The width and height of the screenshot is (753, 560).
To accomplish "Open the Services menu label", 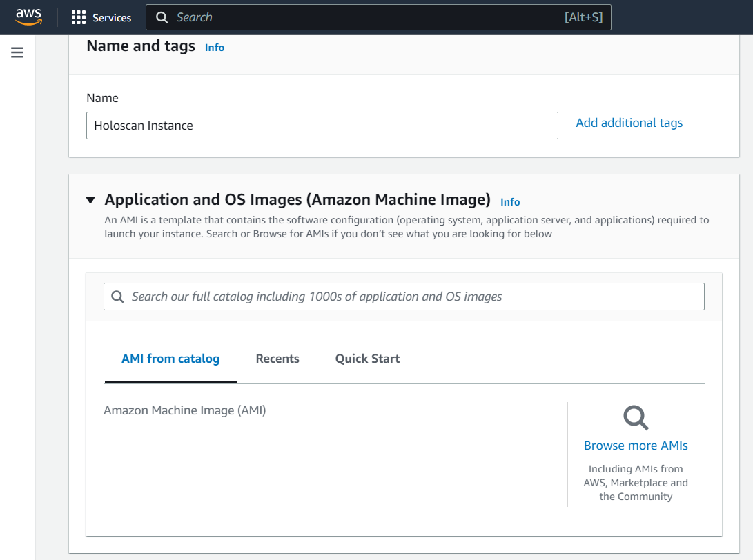I will pyautogui.click(x=112, y=18).
